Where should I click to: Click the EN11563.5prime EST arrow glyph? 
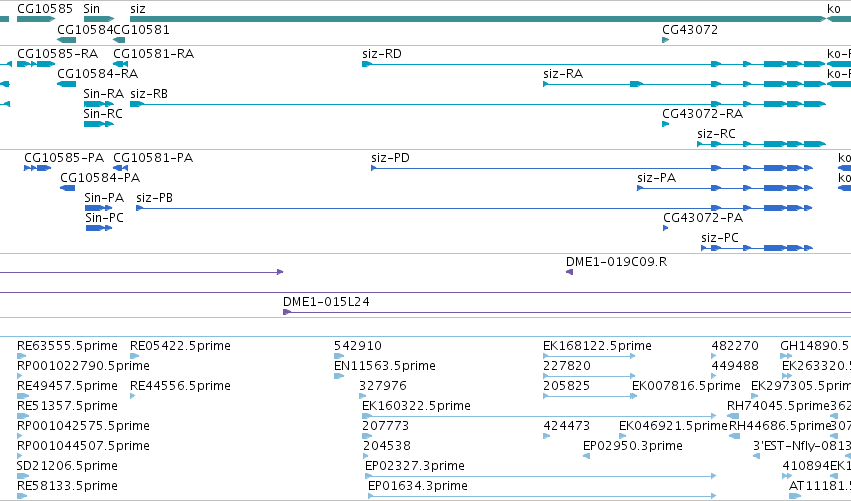tap(339, 376)
